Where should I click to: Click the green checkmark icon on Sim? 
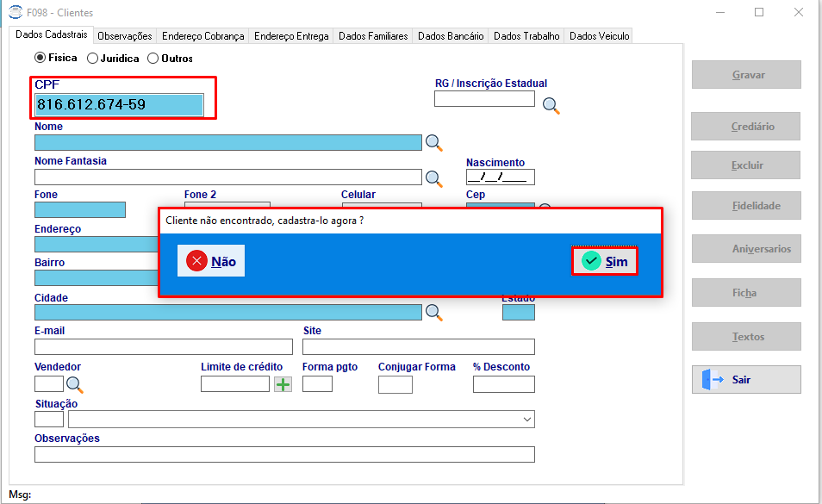coord(591,261)
